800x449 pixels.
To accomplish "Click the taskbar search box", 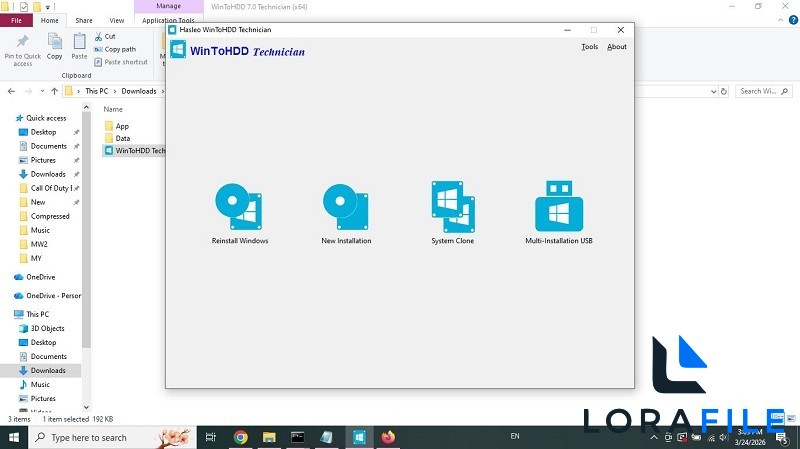I will coord(112,437).
